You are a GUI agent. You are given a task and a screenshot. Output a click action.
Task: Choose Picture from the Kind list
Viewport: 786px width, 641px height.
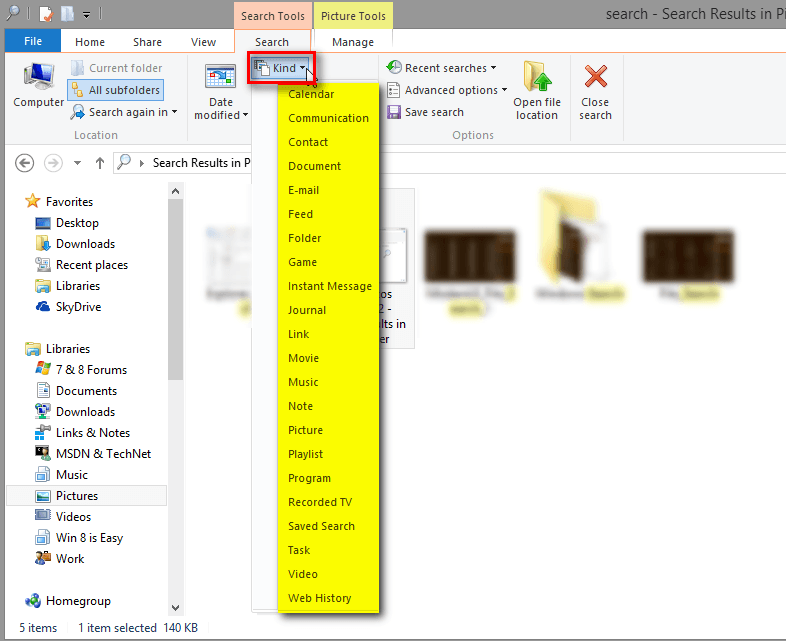pos(306,430)
